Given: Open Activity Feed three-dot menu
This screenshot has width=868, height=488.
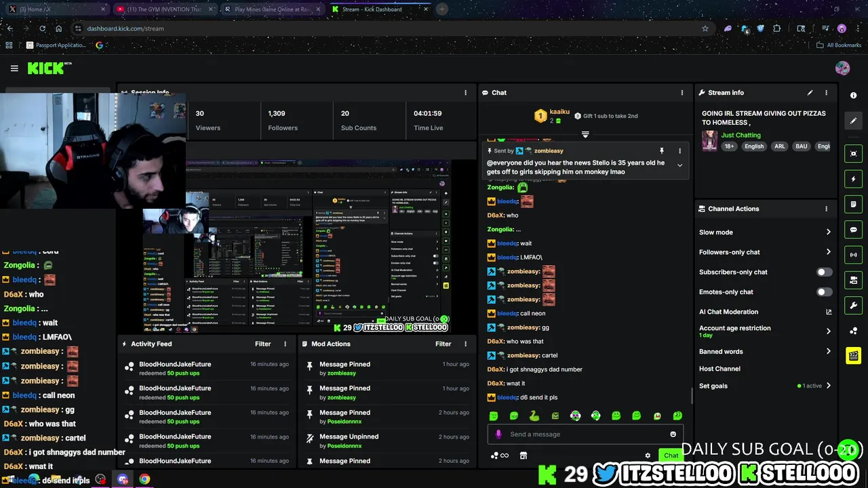Looking at the screenshot, I should (x=285, y=344).
